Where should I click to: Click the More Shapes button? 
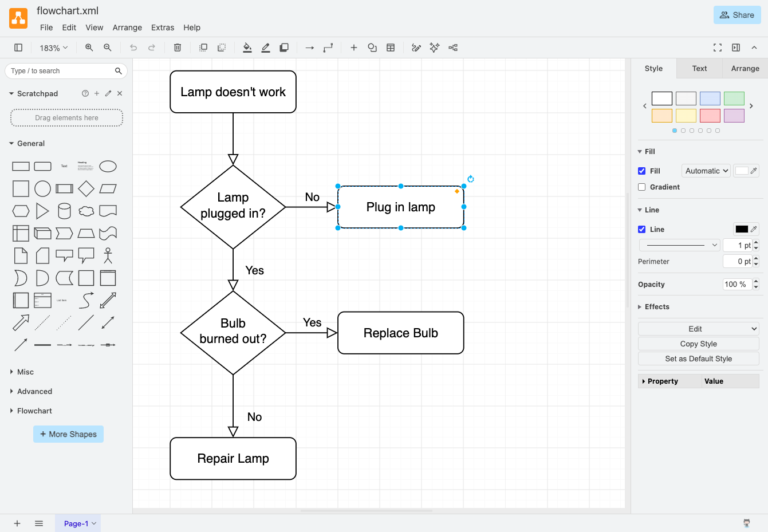tap(68, 434)
